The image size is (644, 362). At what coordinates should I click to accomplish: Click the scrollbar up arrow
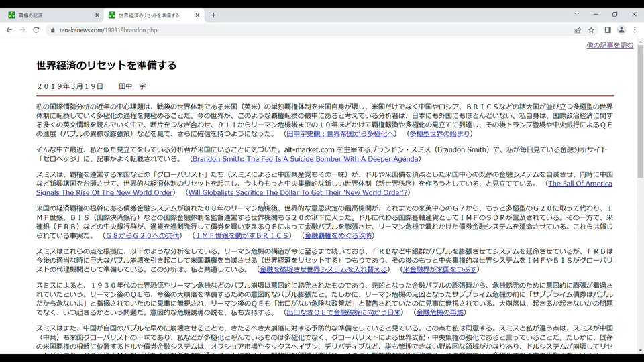tap(640, 42)
